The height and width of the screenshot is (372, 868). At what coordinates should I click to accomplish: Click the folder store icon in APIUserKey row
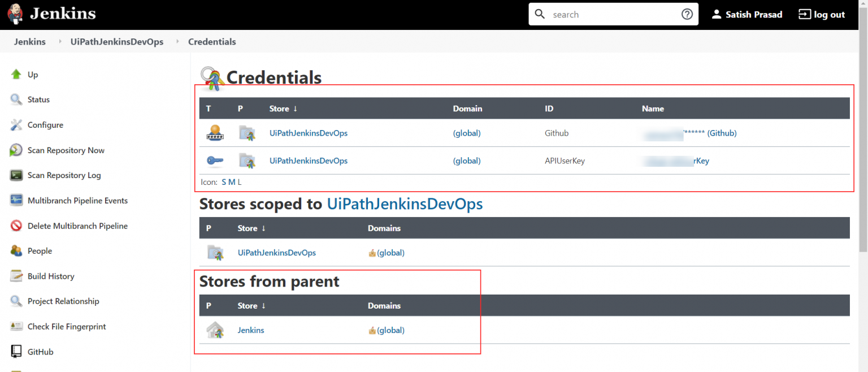click(x=247, y=161)
